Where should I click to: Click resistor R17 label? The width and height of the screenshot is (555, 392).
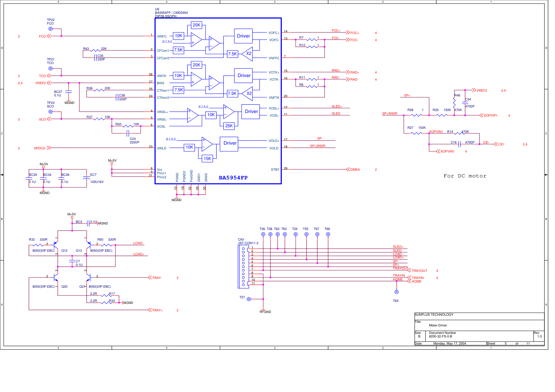(x=112, y=294)
